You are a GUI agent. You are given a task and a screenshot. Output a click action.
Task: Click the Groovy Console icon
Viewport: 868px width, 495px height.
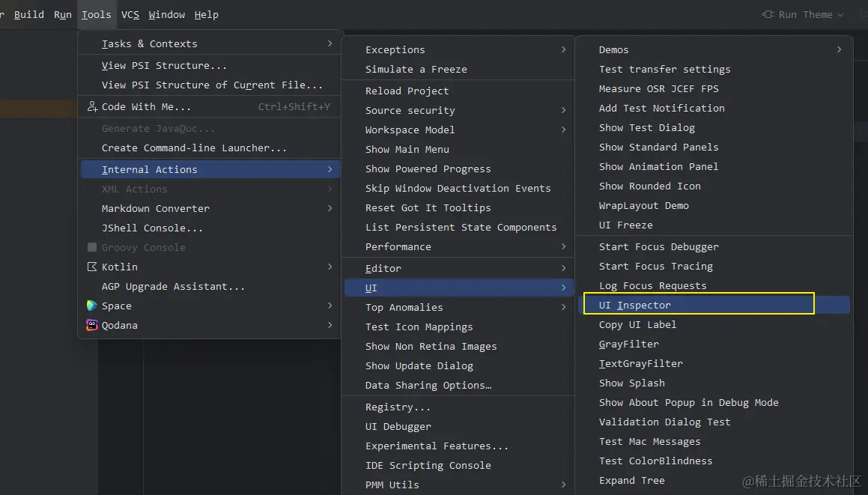click(x=92, y=247)
